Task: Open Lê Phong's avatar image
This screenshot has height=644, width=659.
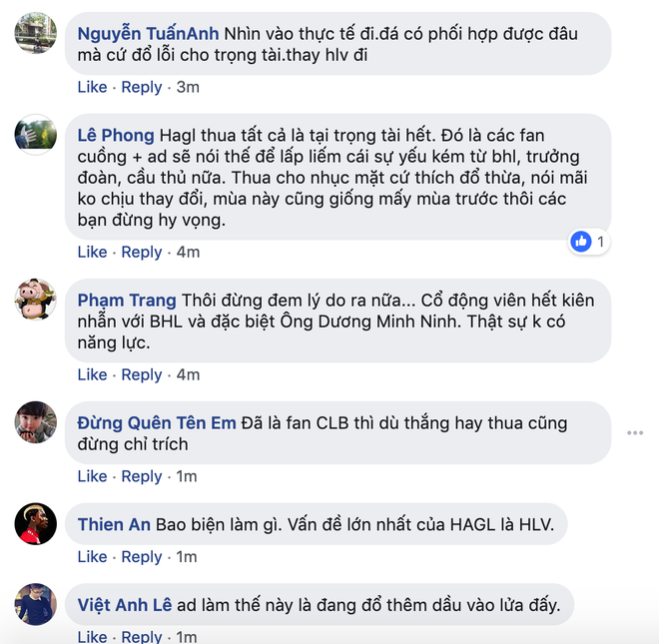Action: click(x=35, y=135)
